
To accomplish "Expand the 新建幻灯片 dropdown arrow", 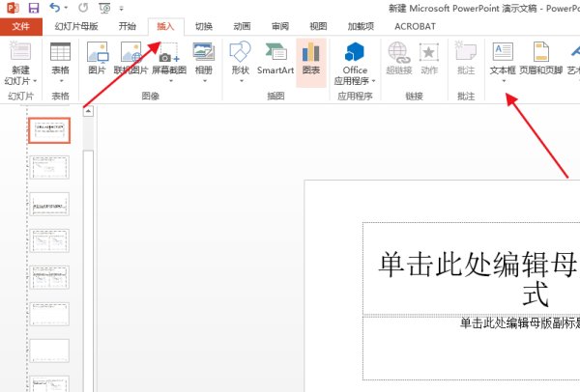I will (35, 80).
